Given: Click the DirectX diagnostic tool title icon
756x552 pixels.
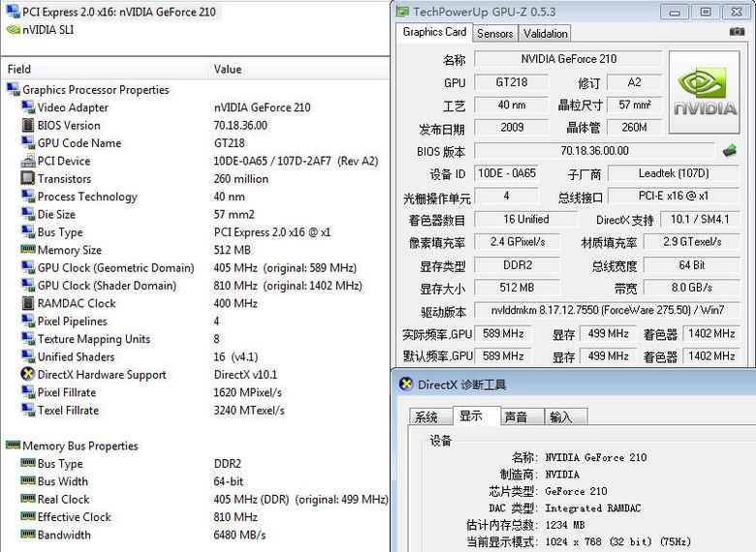Looking at the screenshot, I should (406, 383).
